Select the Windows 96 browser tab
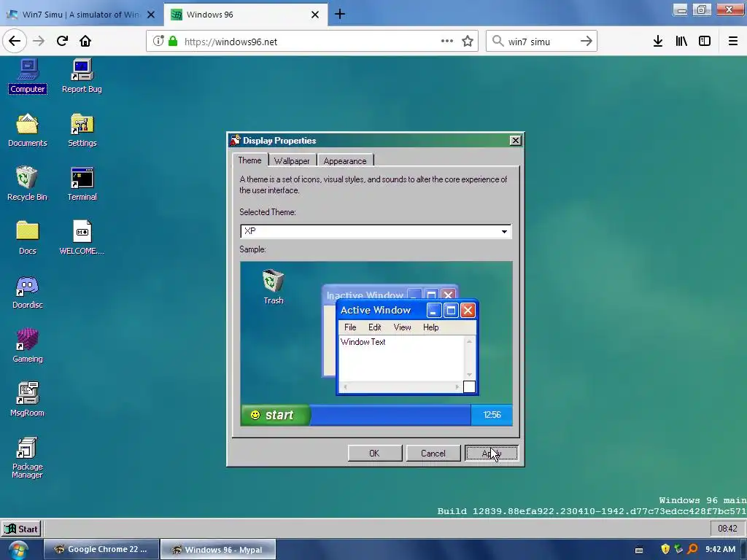The width and height of the screenshot is (747, 560). [x=245, y=15]
